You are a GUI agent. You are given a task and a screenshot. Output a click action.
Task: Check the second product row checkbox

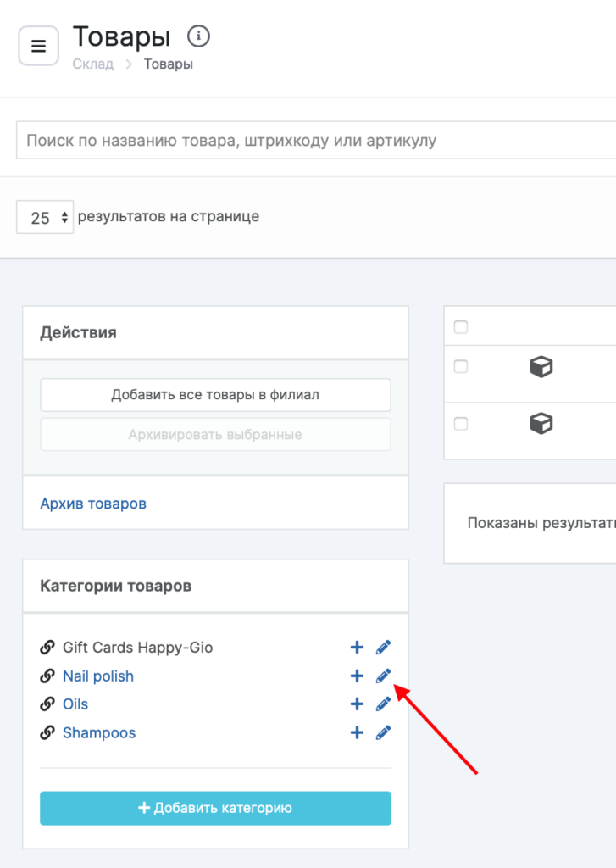tap(461, 424)
